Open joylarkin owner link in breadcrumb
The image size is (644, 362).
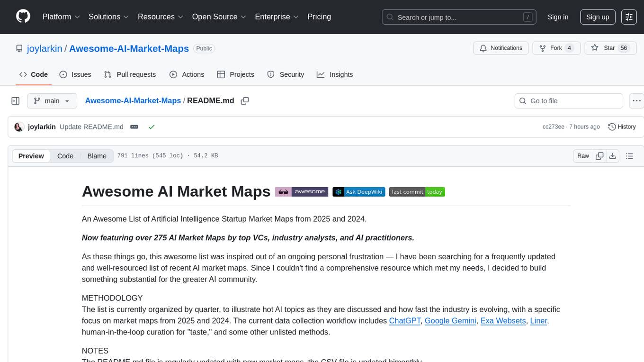click(45, 48)
